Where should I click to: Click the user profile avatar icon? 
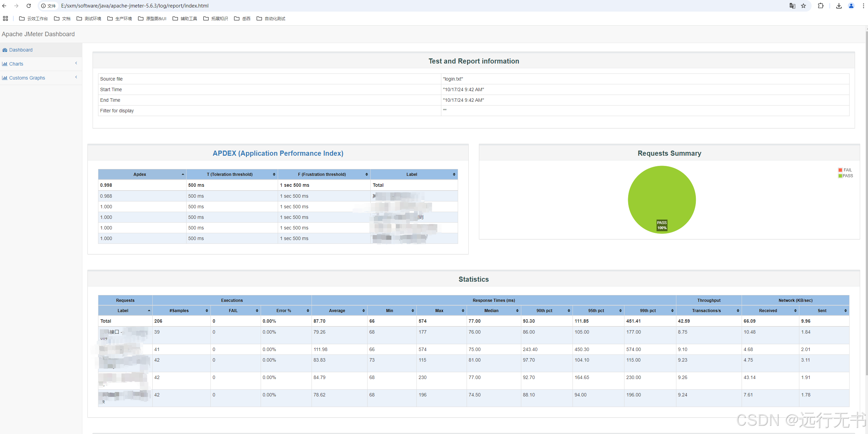click(851, 6)
